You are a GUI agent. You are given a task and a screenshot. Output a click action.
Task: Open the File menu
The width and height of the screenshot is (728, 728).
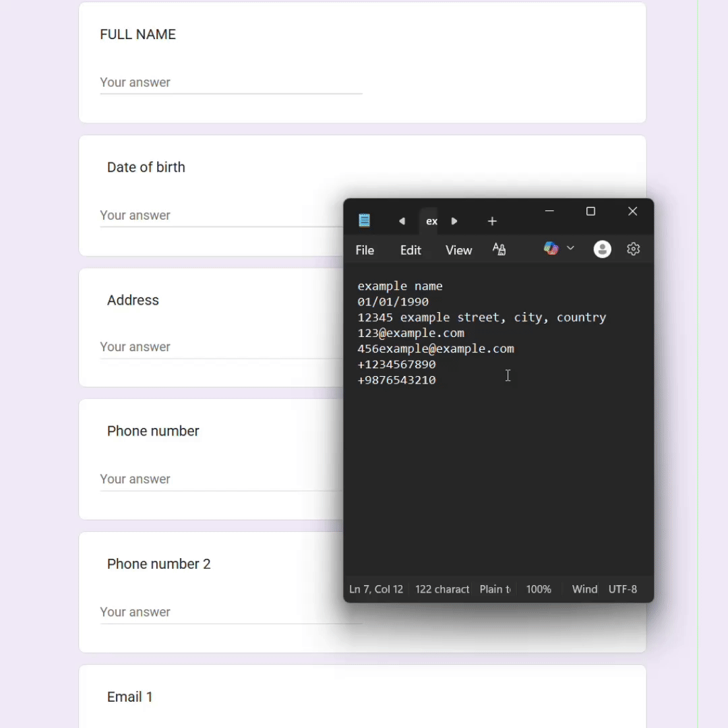tap(365, 249)
